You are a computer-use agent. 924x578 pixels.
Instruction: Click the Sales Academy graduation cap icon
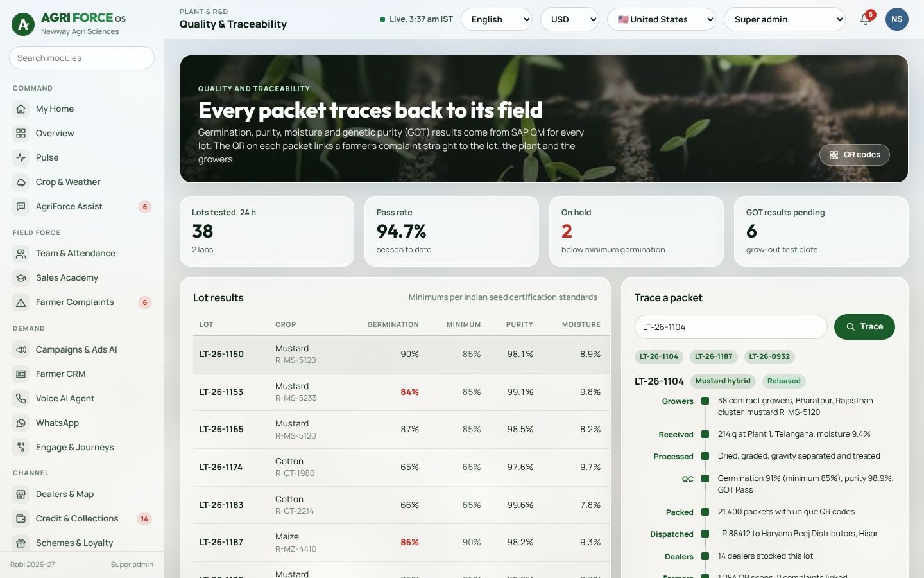[21, 278]
